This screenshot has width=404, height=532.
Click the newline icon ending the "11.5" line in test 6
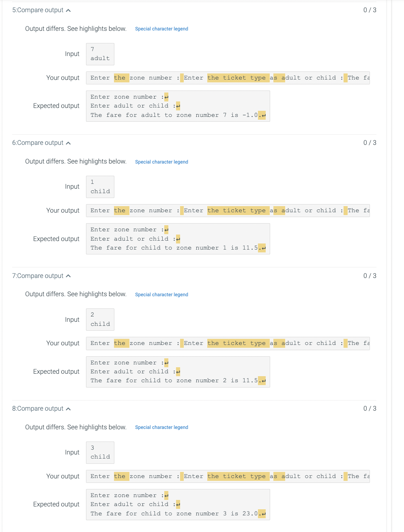pos(262,248)
